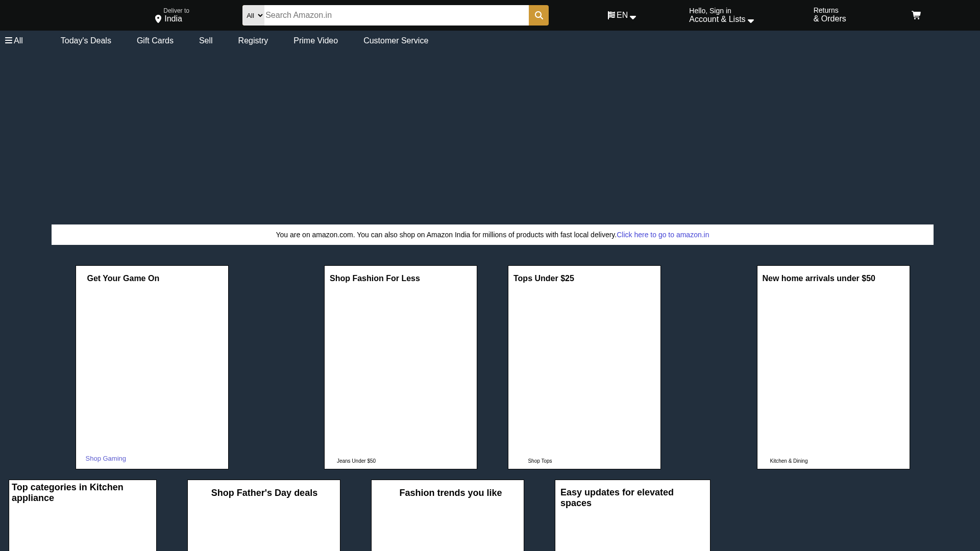This screenshot has height=551, width=980.
Task: Open the Shop Gaming link
Action: point(106,459)
